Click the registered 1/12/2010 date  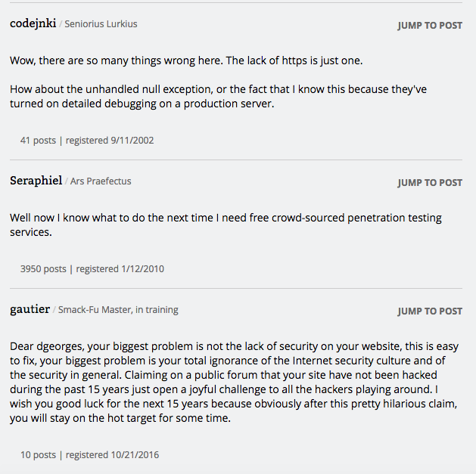point(120,269)
